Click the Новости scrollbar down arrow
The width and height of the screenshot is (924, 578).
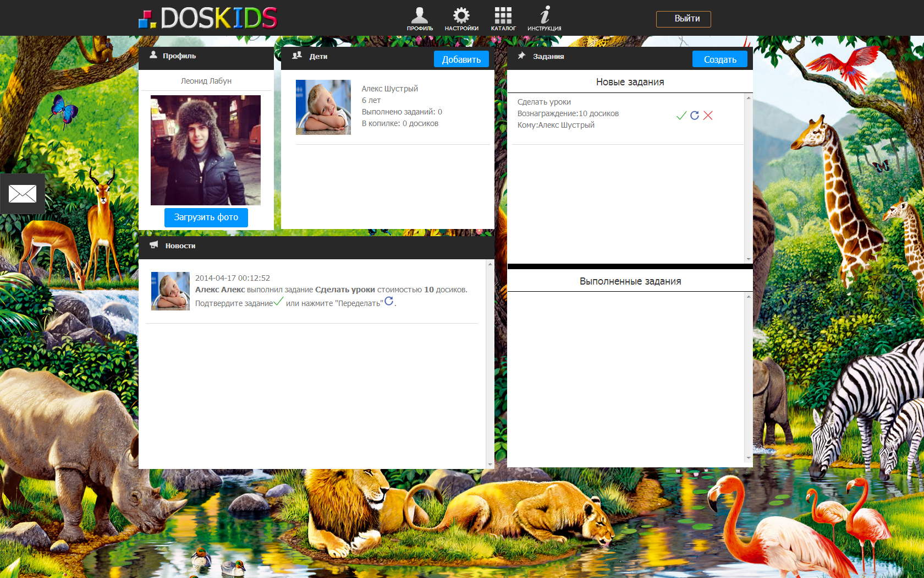(x=490, y=465)
